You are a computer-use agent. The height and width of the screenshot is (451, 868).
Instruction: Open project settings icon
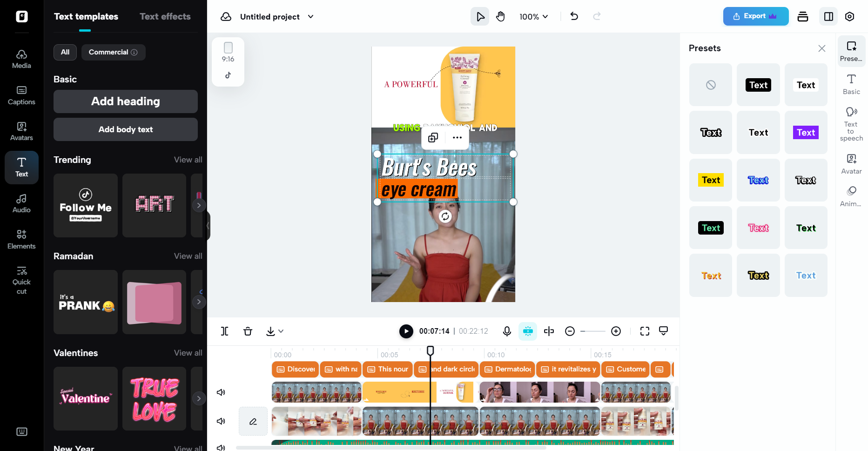coord(850,17)
